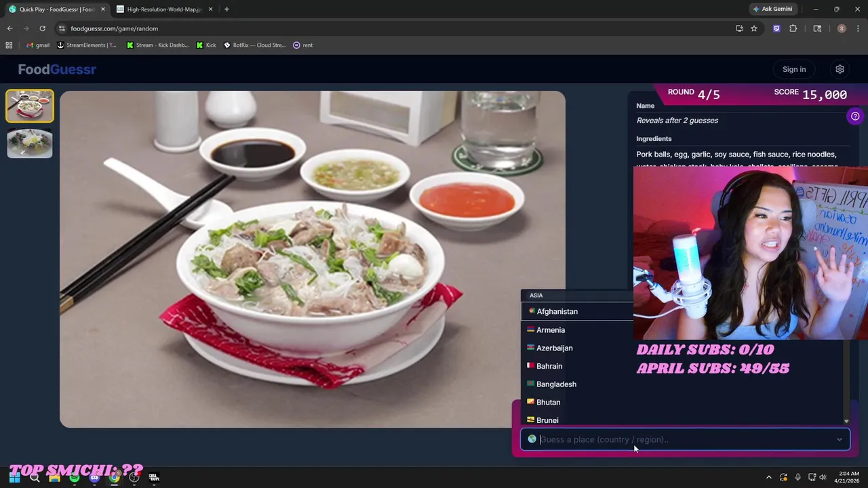This screenshot has width=868, height=488.
Task: Select the second food photo thumbnail
Action: [30, 143]
